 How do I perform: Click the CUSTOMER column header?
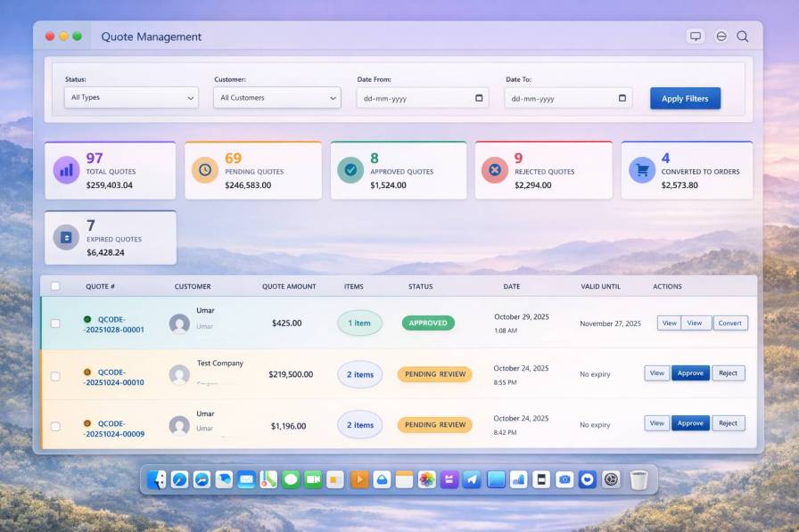point(192,287)
